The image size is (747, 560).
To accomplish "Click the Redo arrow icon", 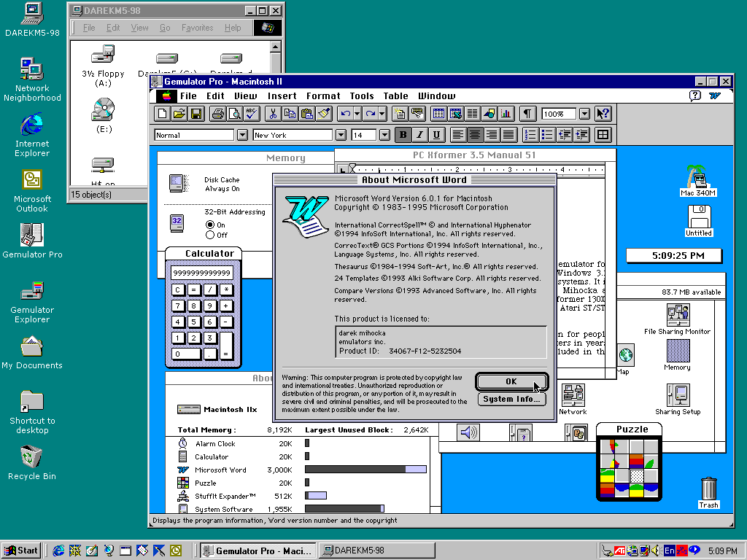I will [x=370, y=114].
